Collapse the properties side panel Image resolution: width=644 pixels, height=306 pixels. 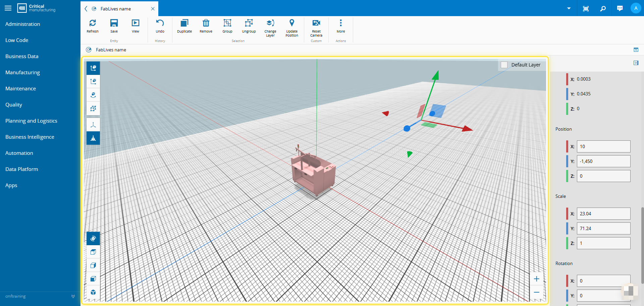click(636, 63)
